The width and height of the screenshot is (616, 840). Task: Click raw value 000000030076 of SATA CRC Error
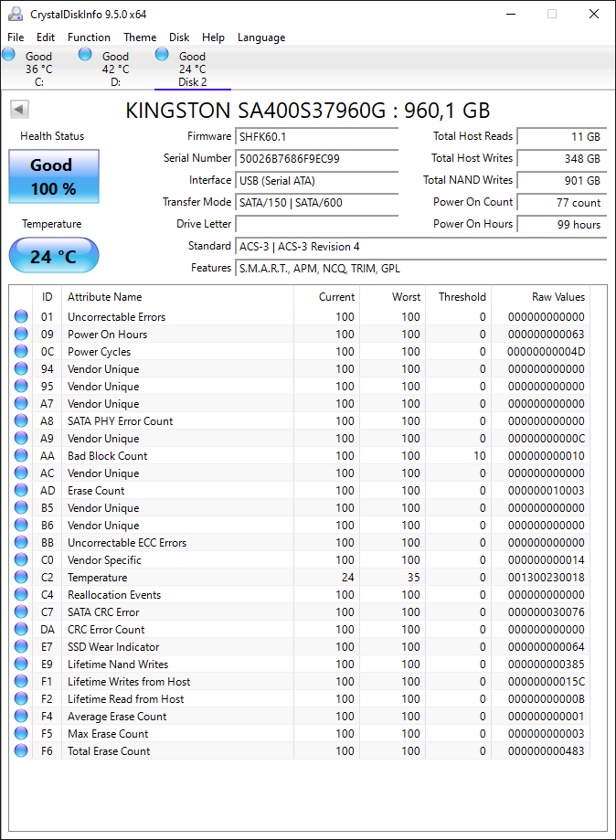pyautogui.click(x=546, y=611)
